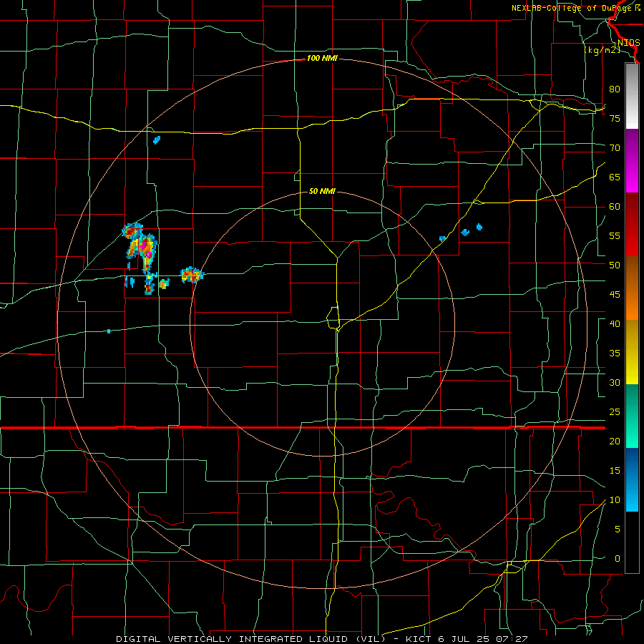The height and width of the screenshot is (644, 644).
Task: Click the tiny blue echo southwest of the main storm
Action: (x=109, y=331)
